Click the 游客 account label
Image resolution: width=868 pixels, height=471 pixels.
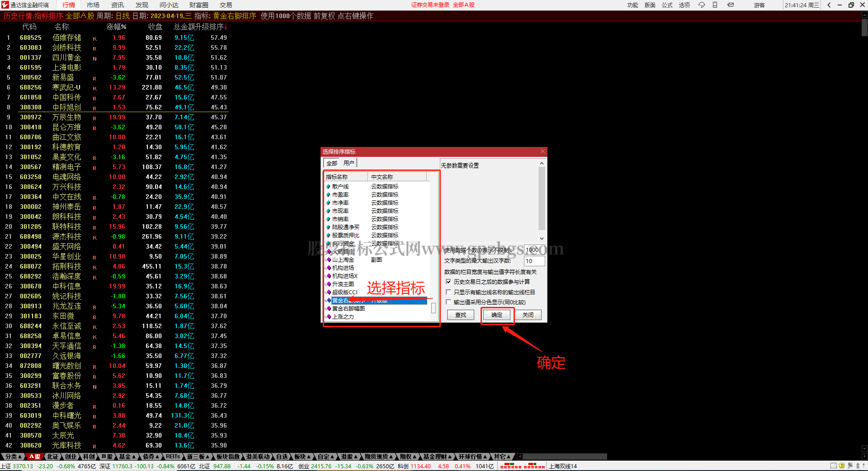click(759, 5)
